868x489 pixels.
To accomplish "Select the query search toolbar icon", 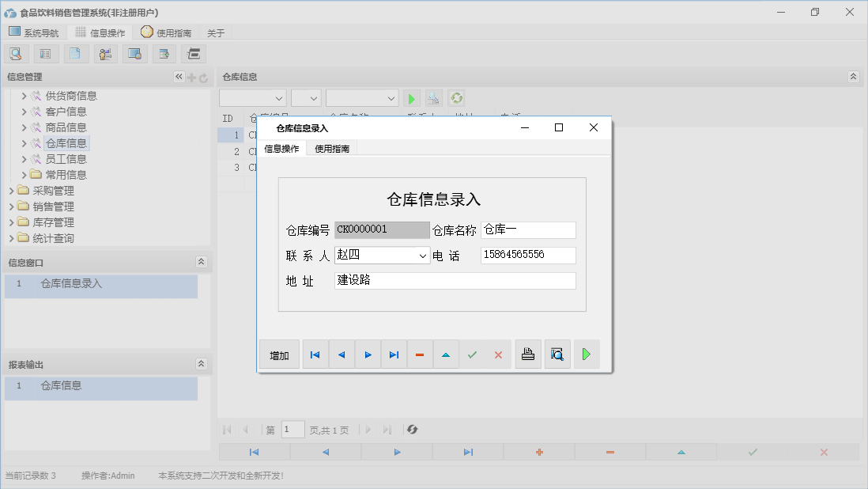I will click(x=16, y=53).
